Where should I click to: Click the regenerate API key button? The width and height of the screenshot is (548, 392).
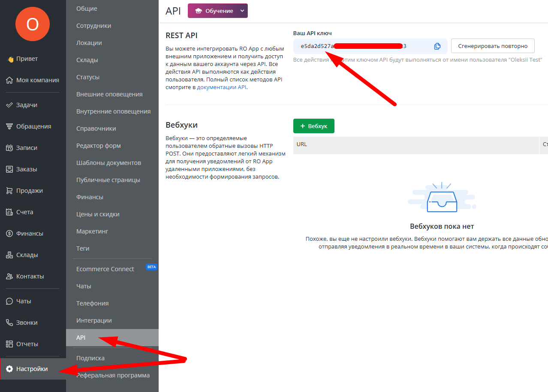click(x=493, y=46)
